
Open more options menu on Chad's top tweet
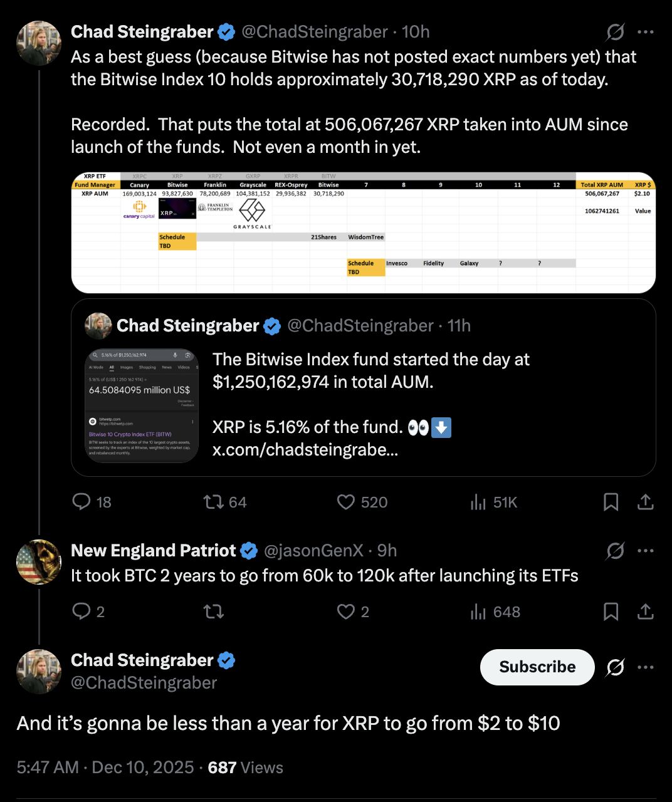(x=646, y=31)
